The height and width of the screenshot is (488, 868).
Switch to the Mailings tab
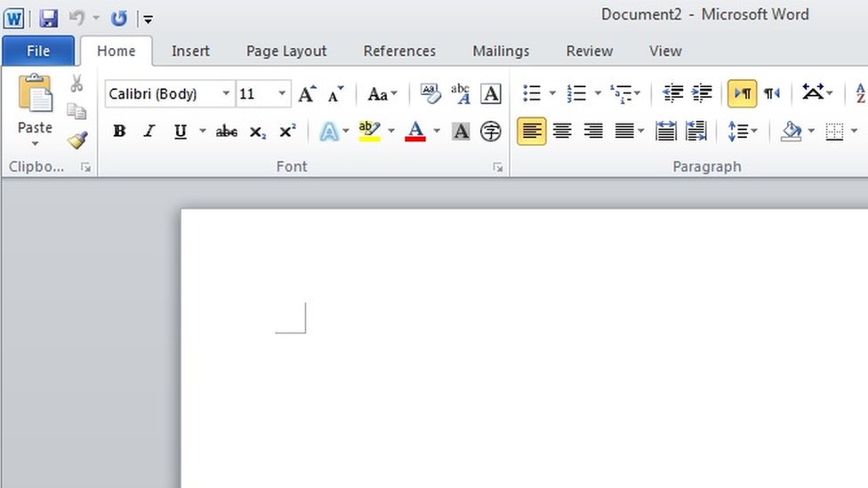[501, 51]
